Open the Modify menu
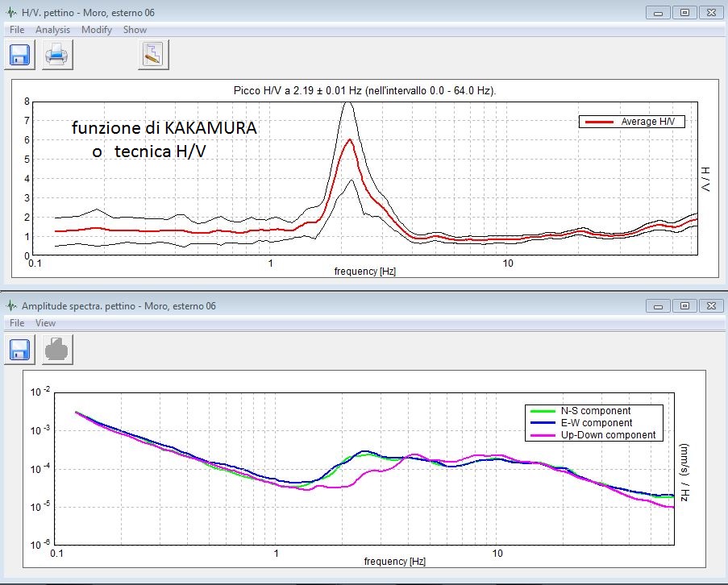 (x=96, y=30)
